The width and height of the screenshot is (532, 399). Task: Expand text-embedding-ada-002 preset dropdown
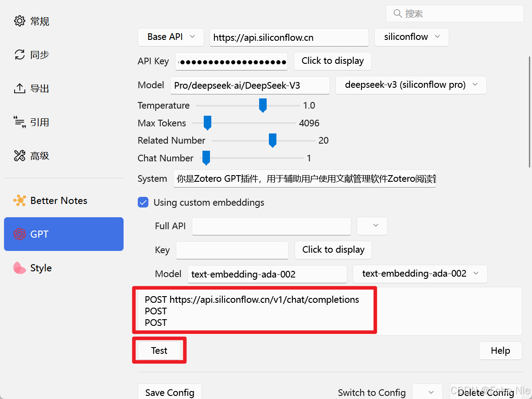[420, 274]
